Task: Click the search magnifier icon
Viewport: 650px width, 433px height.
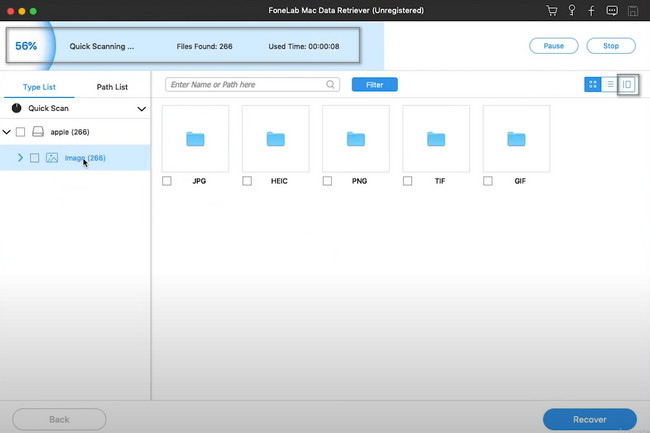Action: (330, 85)
